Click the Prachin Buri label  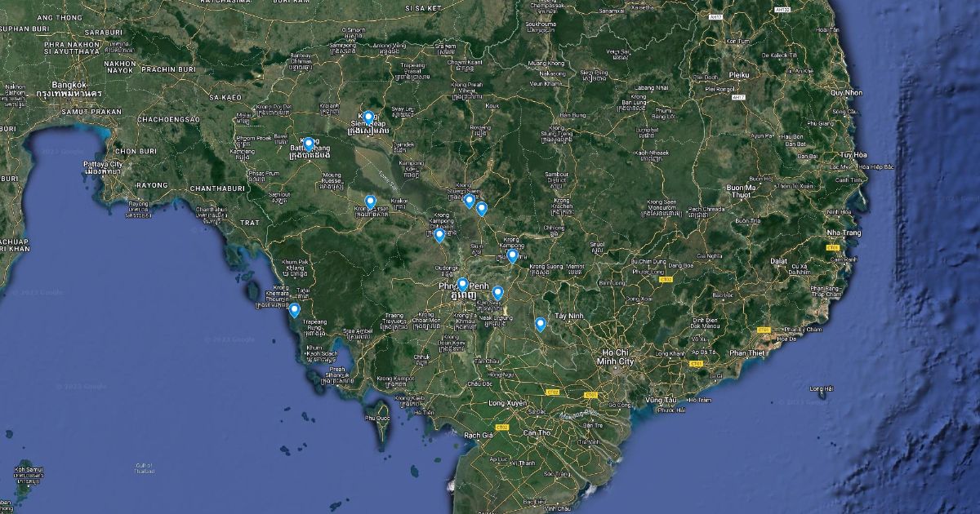point(171,68)
